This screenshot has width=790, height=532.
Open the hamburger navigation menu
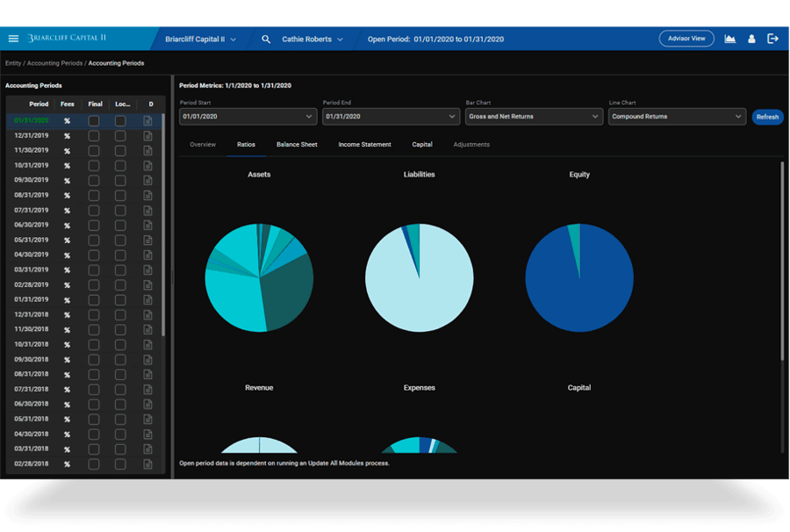(x=12, y=39)
